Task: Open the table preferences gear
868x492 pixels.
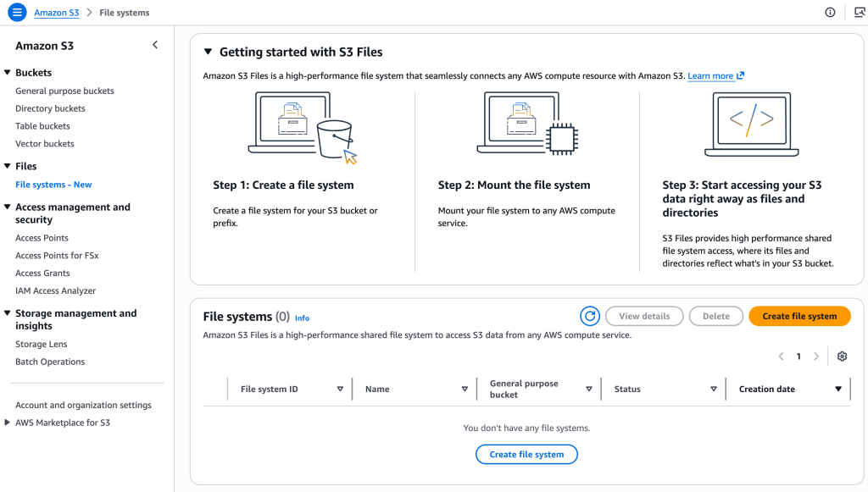Action: [x=842, y=357]
